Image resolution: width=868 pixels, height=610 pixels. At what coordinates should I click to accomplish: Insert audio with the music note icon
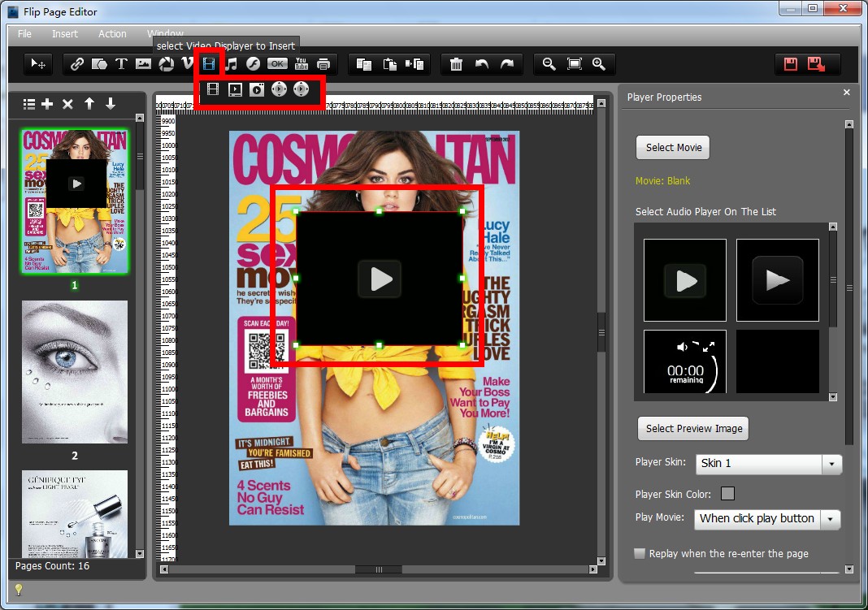(x=232, y=64)
